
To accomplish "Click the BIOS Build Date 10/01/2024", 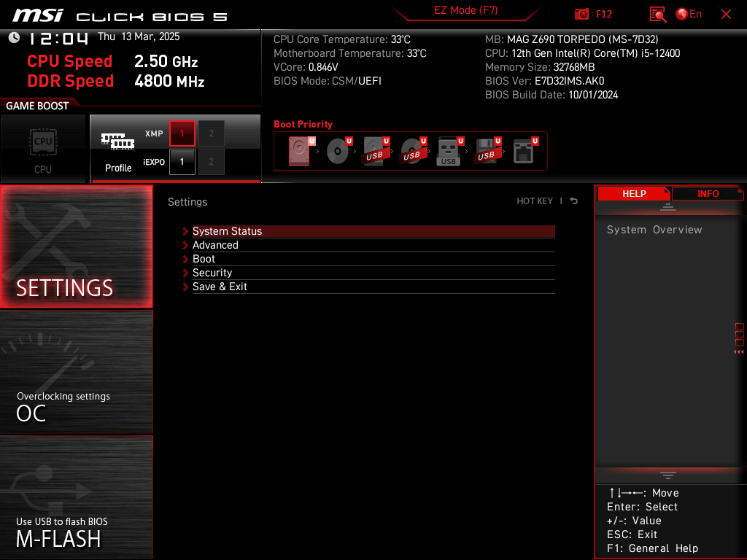I will tap(551, 95).
